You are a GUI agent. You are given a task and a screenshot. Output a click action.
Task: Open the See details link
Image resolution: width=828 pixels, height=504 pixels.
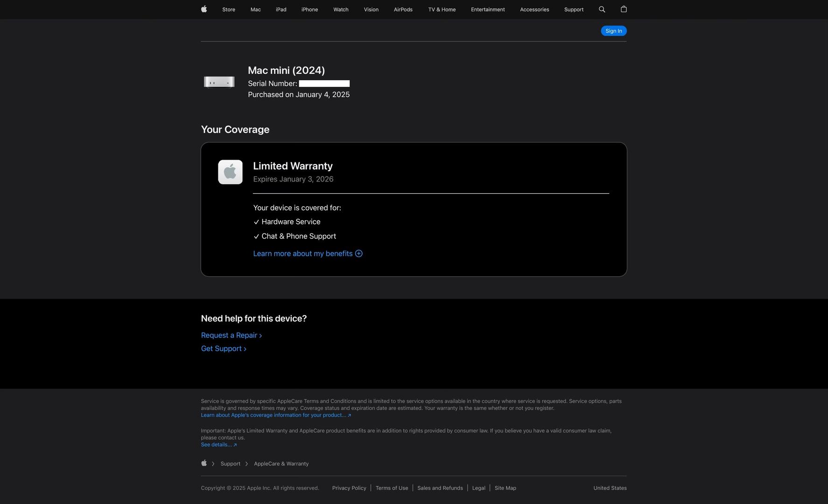218,444
